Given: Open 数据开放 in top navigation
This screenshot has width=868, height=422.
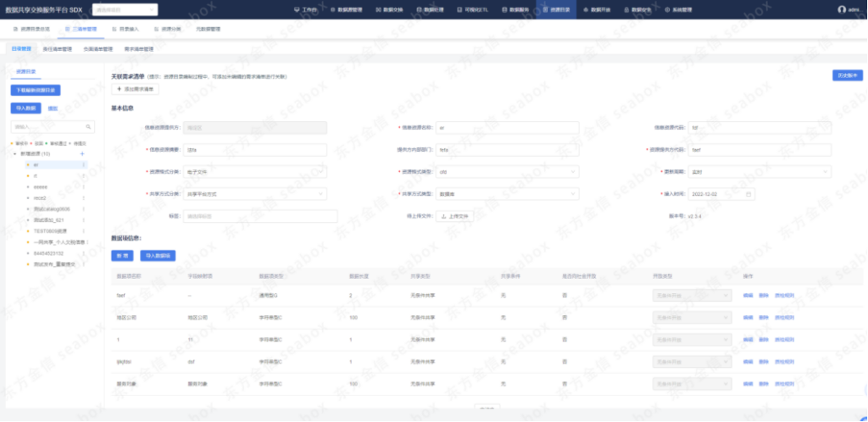Looking at the screenshot, I should [597, 9].
